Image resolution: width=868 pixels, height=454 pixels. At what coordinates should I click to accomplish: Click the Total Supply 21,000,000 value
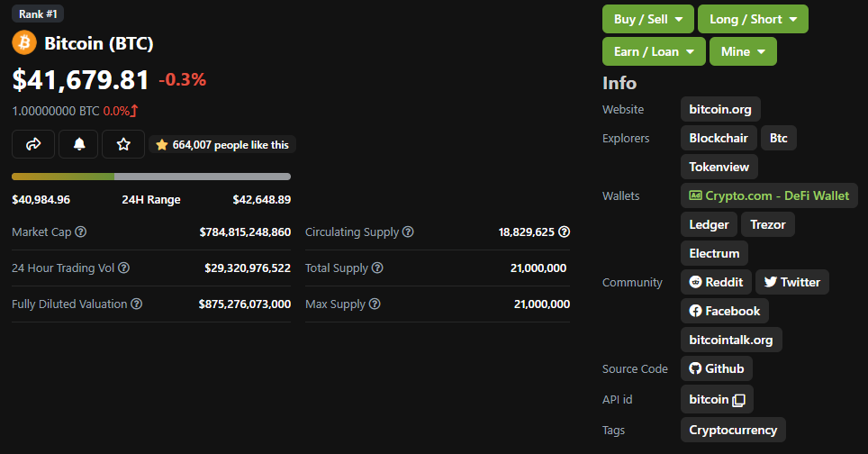click(538, 268)
